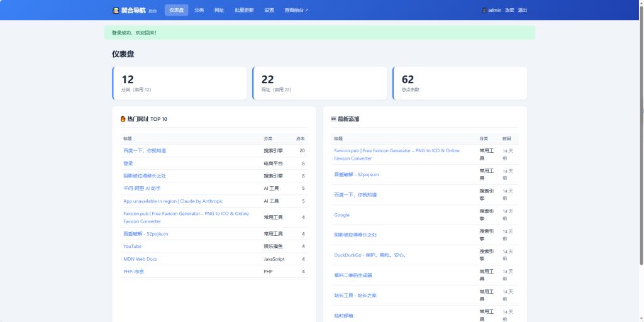This screenshot has height=322, width=644.
Task: Open App unavailable in region Claude link
Action: tap(174, 201)
